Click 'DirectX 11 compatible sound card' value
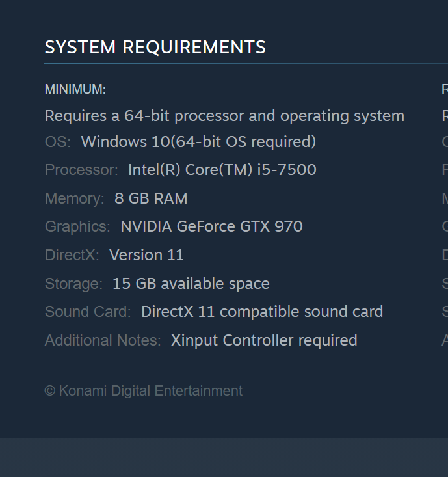 [x=262, y=312]
